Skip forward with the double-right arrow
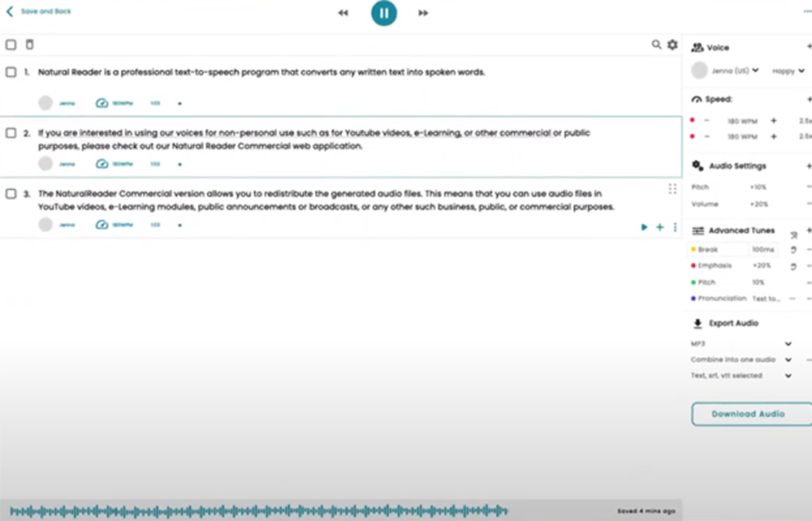This screenshot has height=521, width=812. (x=423, y=13)
